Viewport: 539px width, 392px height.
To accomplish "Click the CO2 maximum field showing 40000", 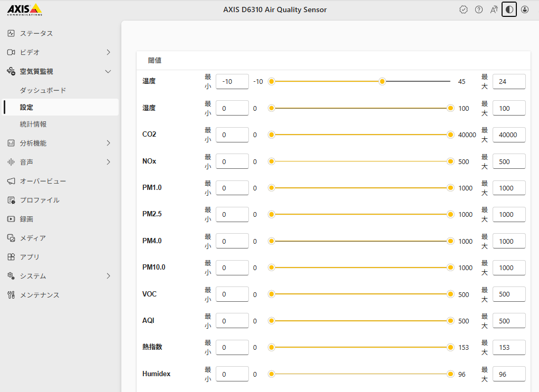I will pyautogui.click(x=509, y=135).
